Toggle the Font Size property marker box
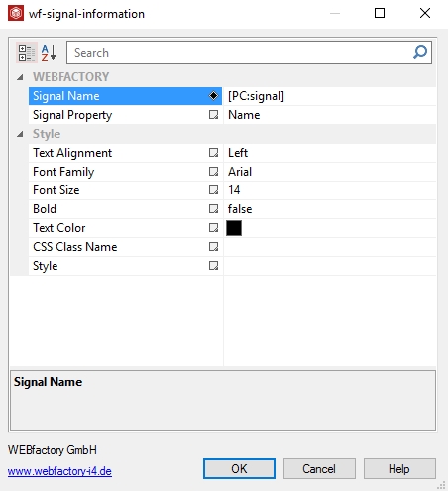The width and height of the screenshot is (448, 491). pos(213,190)
